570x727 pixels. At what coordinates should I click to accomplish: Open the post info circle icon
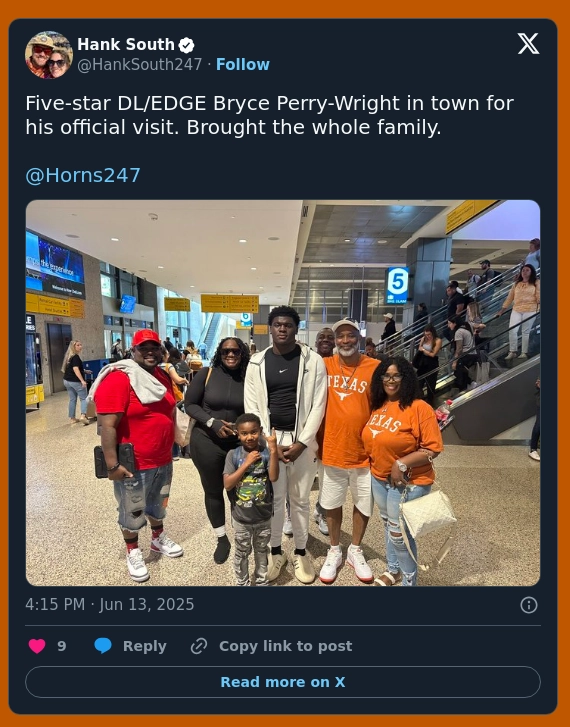(x=529, y=605)
